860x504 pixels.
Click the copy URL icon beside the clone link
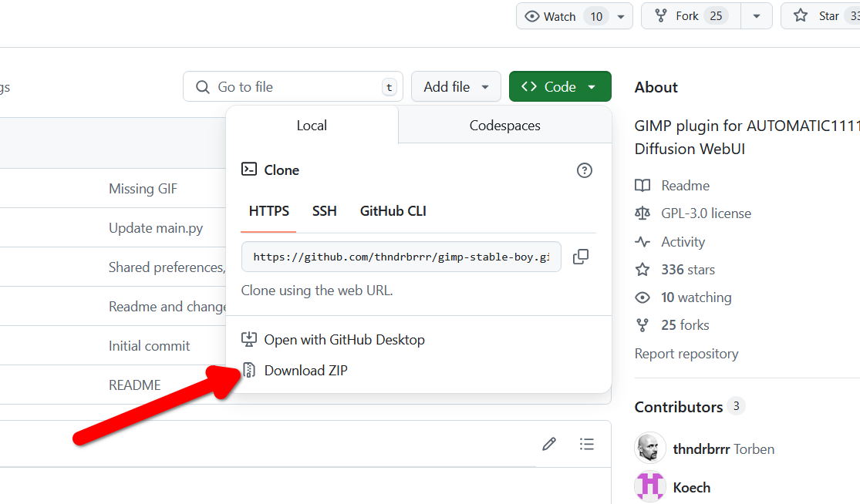pyautogui.click(x=581, y=257)
